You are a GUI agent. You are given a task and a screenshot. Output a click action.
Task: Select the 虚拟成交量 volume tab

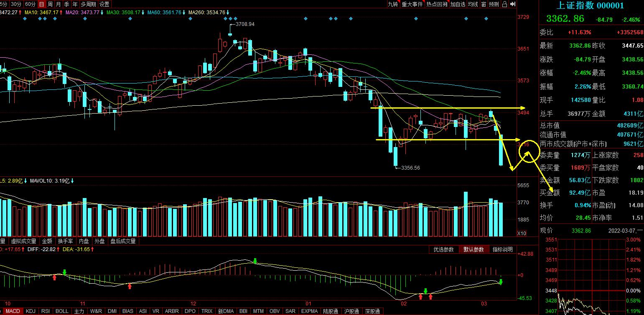pos(23,241)
